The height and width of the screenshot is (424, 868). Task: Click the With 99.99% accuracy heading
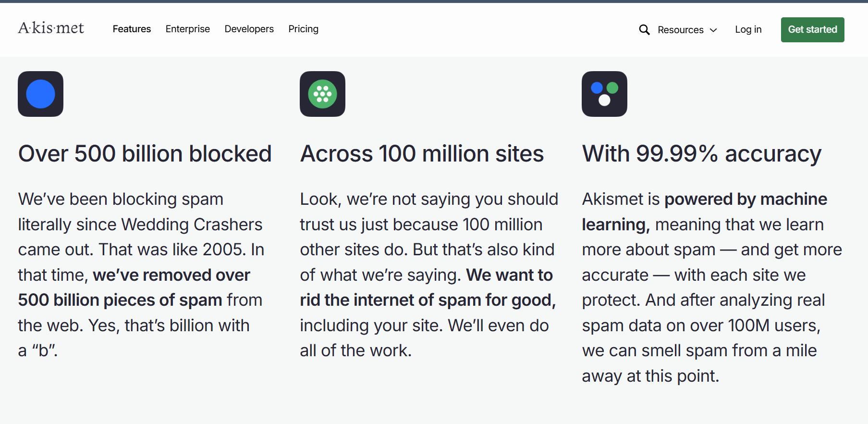(701, 154)
